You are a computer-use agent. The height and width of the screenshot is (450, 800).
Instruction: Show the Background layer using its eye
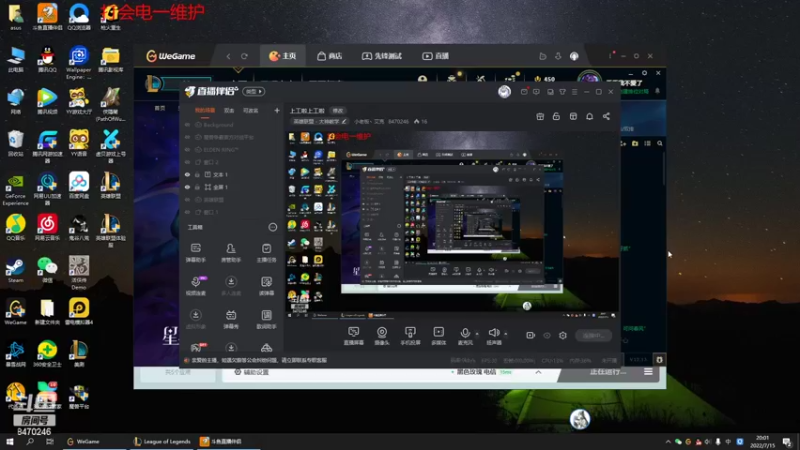(188, 124)
